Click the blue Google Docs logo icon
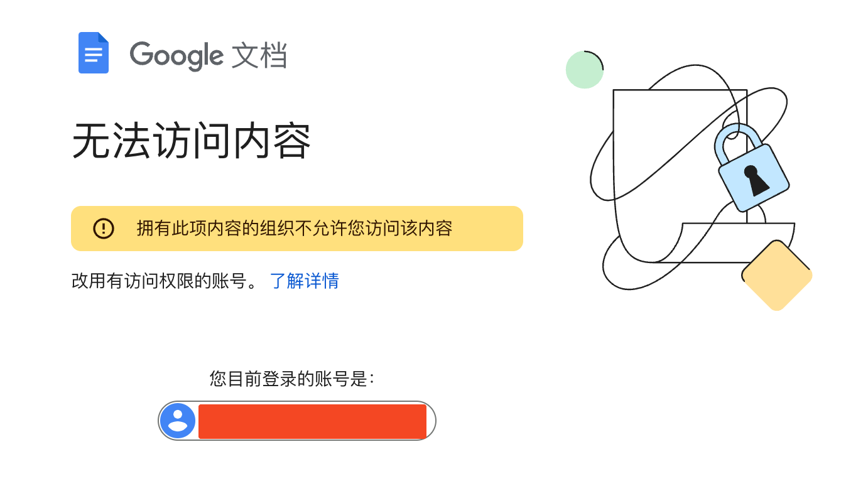The height and width of the screenshot is (491, 868). [x=93, y=53]
